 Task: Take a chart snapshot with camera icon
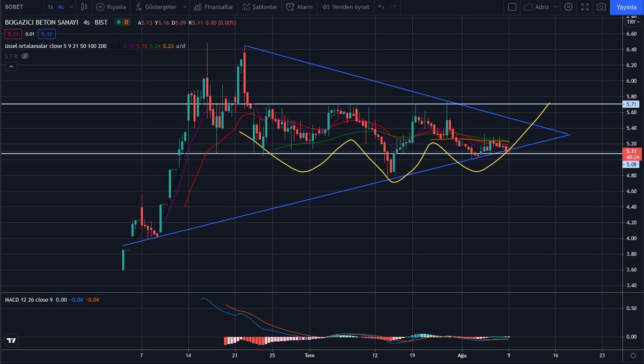(x=602, y=7)
